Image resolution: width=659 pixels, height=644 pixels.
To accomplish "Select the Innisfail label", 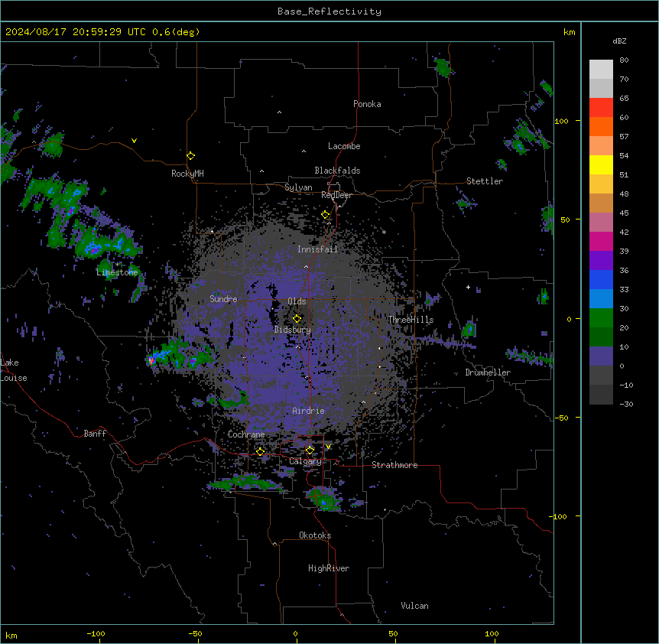I will tap(317, 249).
